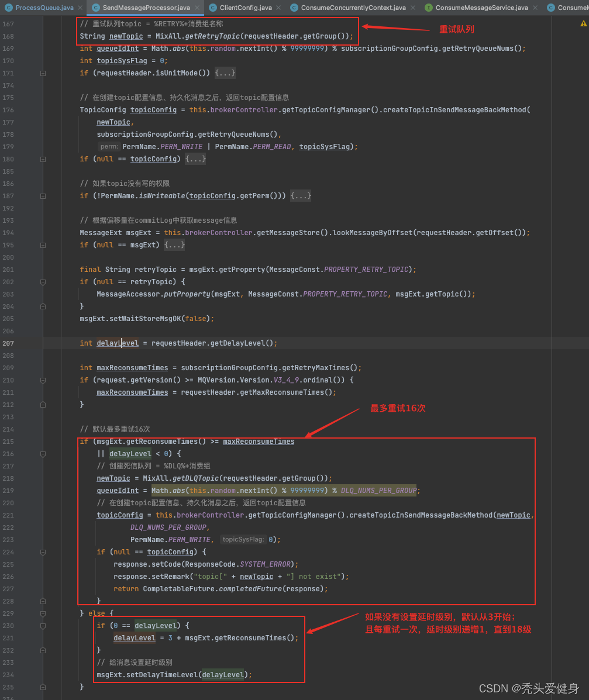This screenshot has height=700, width=589.
Task: Click the folded {...} placeholder after isUnitMode()
Action: (x=225, y=73)
